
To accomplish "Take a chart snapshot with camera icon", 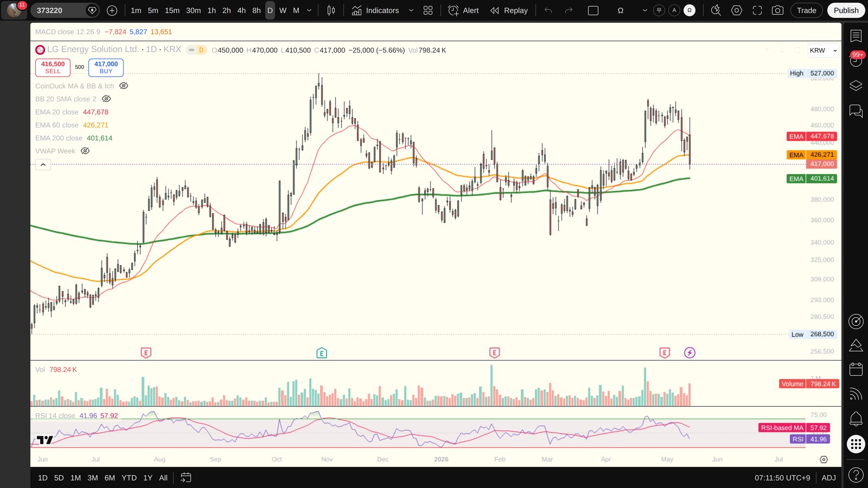I will [777, 10].
